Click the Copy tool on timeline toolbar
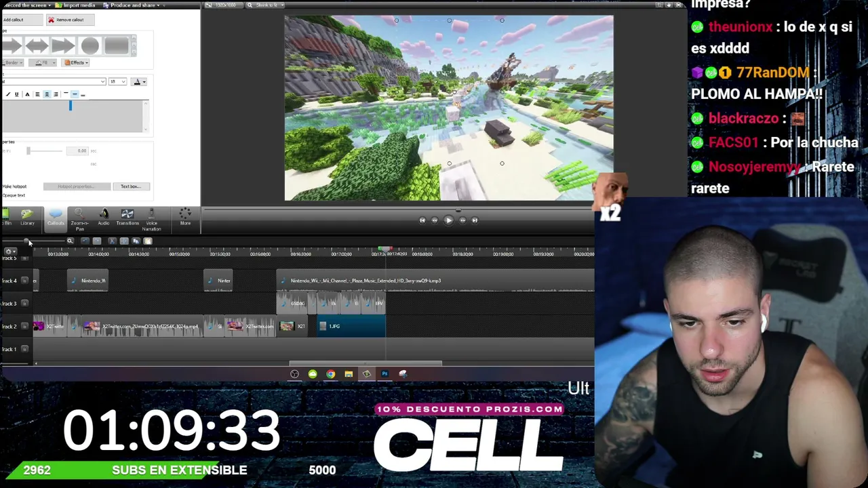 [136, 241]
